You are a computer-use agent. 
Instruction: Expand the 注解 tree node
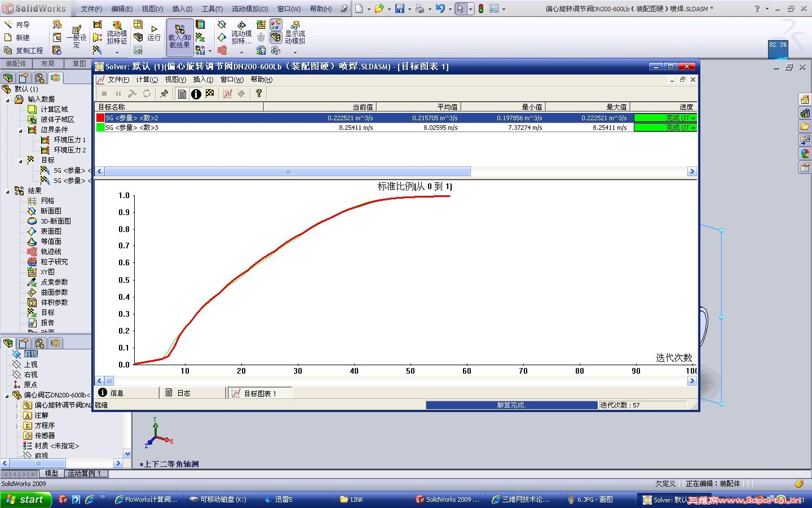17,415
